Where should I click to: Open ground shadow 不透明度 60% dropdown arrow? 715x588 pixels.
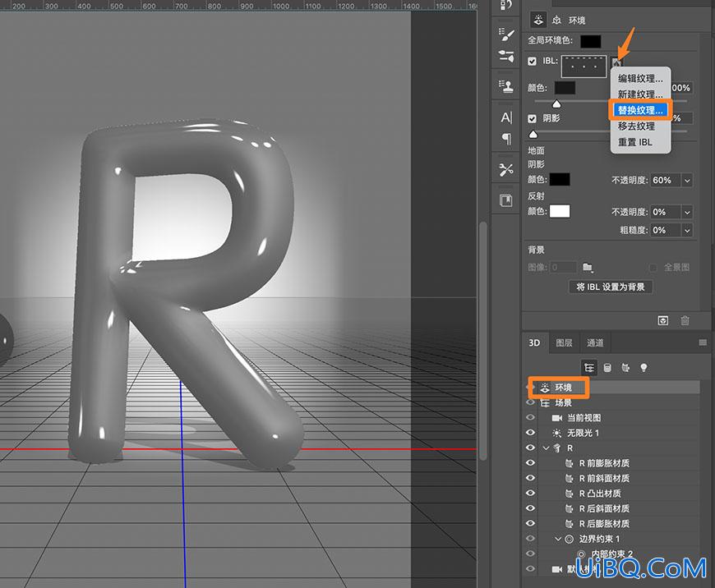point(687,181)
